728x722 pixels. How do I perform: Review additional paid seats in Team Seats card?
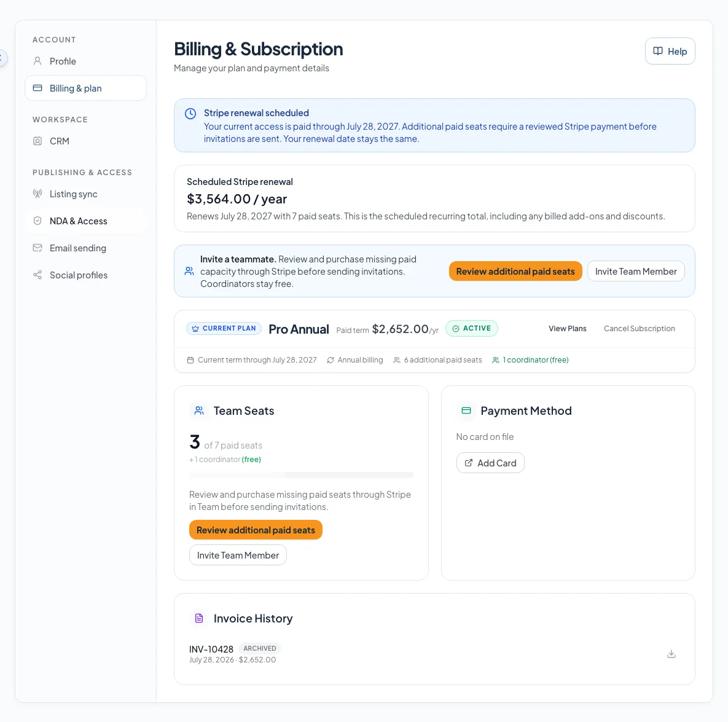(x=256, y=530)
